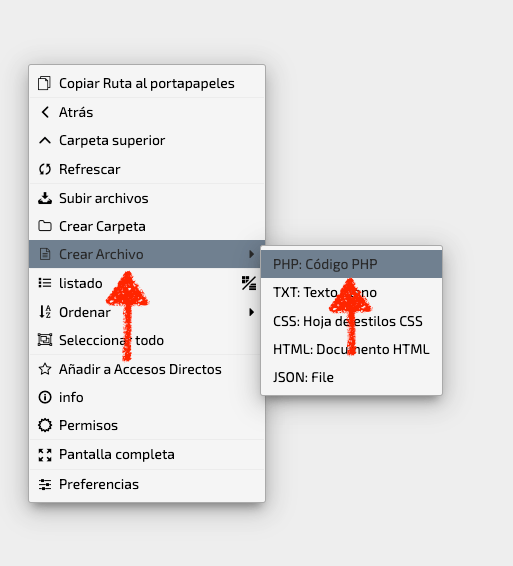The image size is (513, 566).
Task: Click the folder icon beside Crear Carpeta
Action: [45, 226]
